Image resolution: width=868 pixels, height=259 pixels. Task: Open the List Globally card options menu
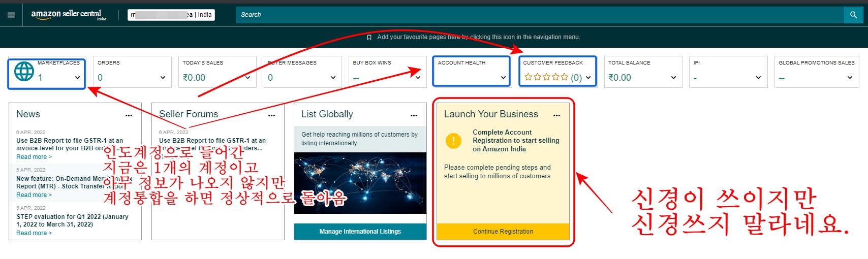pyautogui.click(x=414, y=116)
